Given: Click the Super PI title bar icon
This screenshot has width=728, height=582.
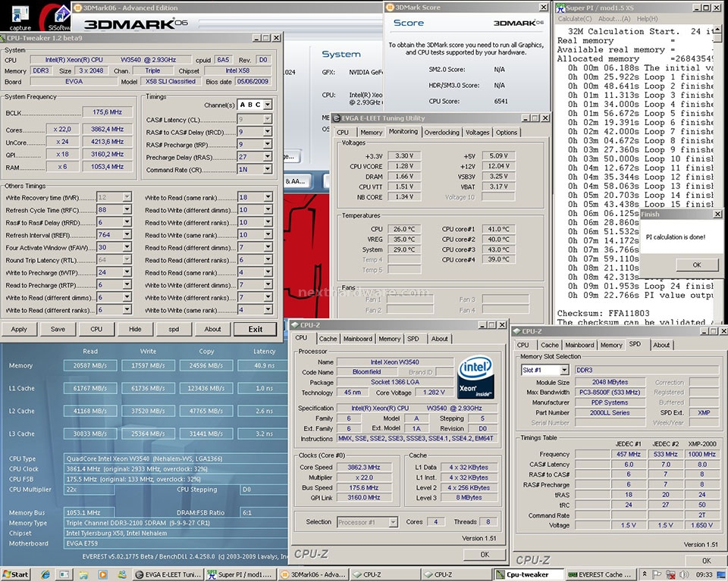Looking at the screenshot, I should (560, 8).
